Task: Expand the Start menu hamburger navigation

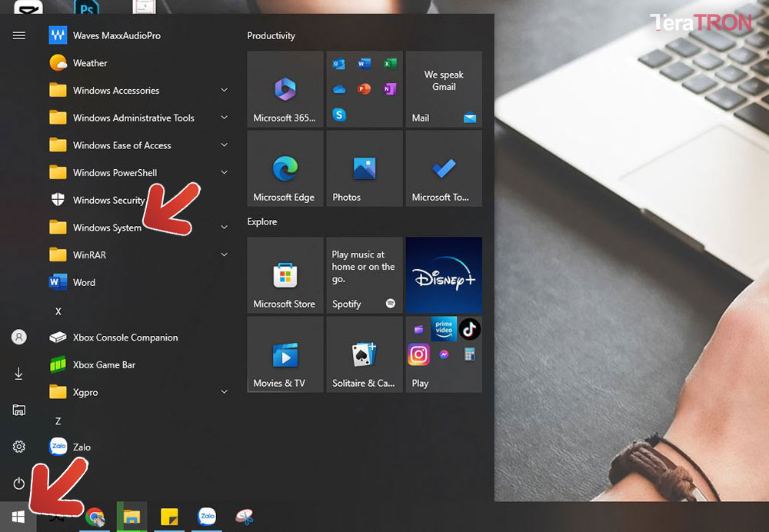Action: point(18,35)
